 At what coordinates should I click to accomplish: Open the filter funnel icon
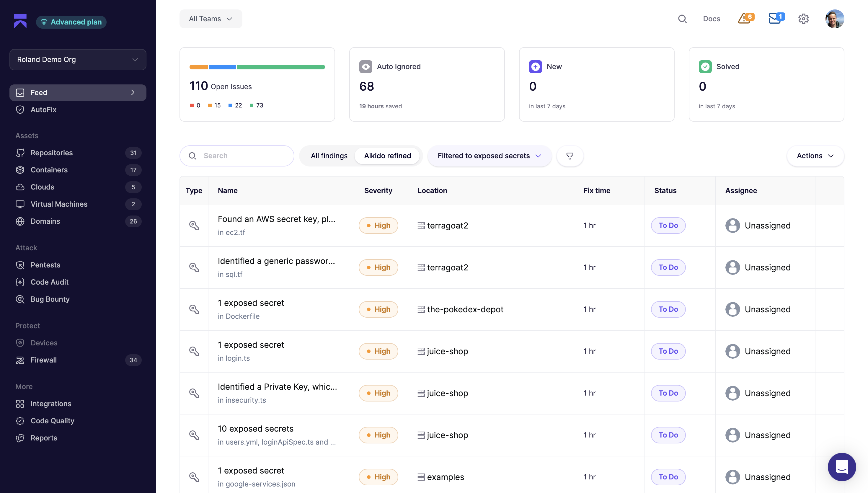[570, 156]
